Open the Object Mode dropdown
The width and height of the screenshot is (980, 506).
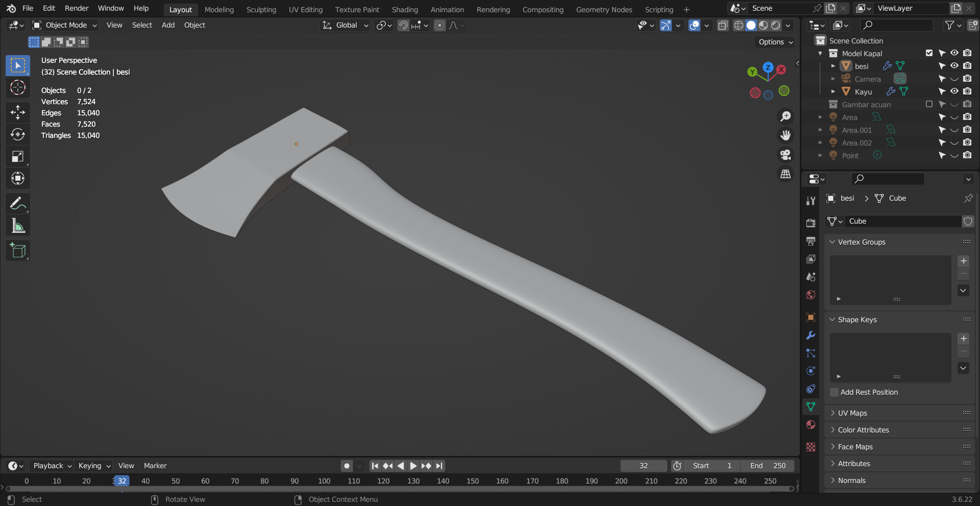(64, 25)
